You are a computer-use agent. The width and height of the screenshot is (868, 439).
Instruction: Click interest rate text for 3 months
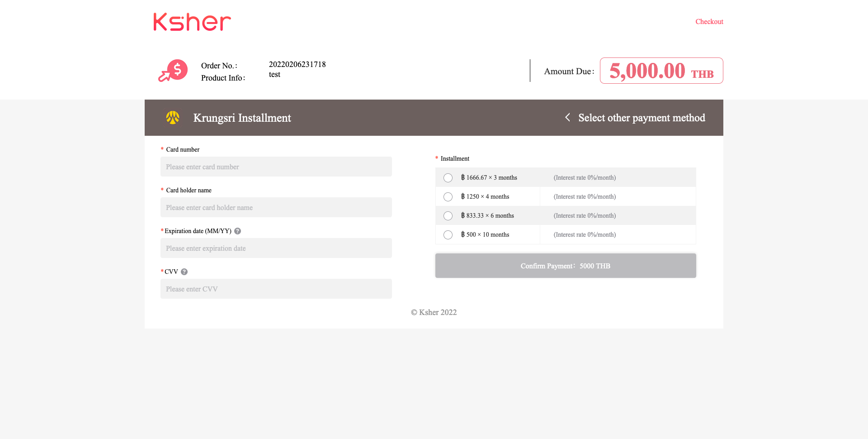pyautogui.click(x=585, y=177)
